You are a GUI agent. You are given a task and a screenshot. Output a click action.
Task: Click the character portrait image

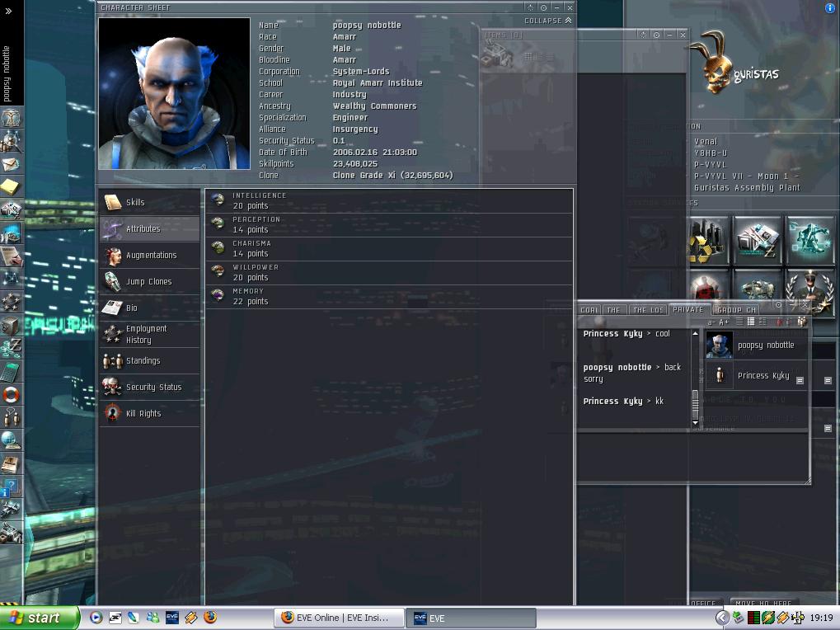tap(174, 94)
